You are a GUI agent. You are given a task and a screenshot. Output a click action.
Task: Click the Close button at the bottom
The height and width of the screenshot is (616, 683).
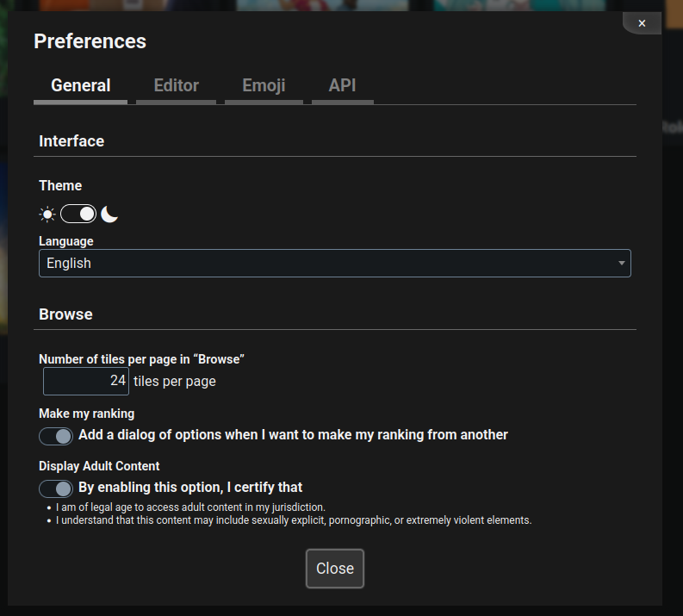tap(334, 569)
